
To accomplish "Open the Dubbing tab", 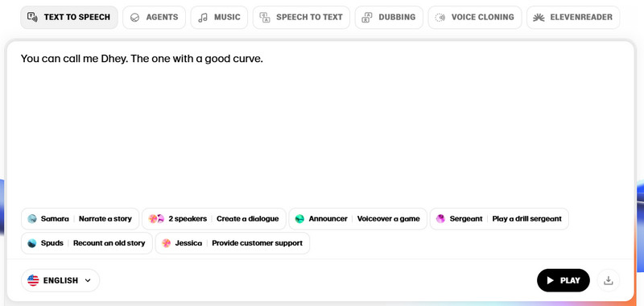I will click(389, 17).
